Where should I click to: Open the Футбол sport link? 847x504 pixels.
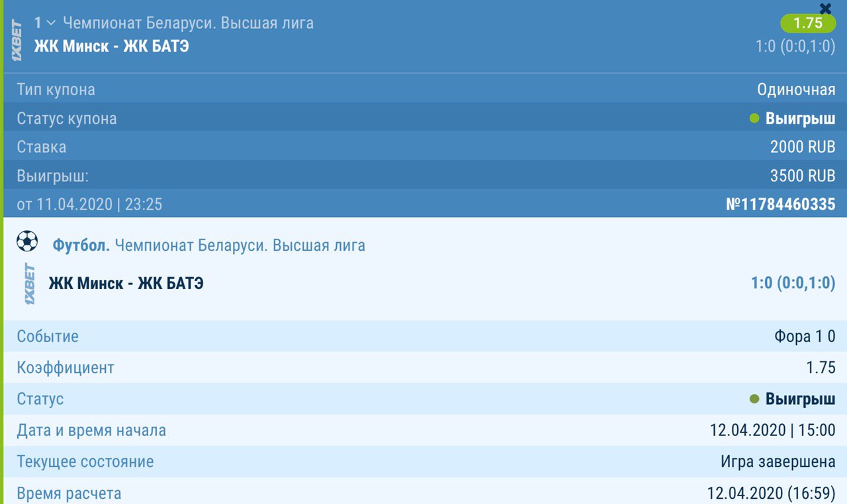pyautogui.click(x=81, y=246)
